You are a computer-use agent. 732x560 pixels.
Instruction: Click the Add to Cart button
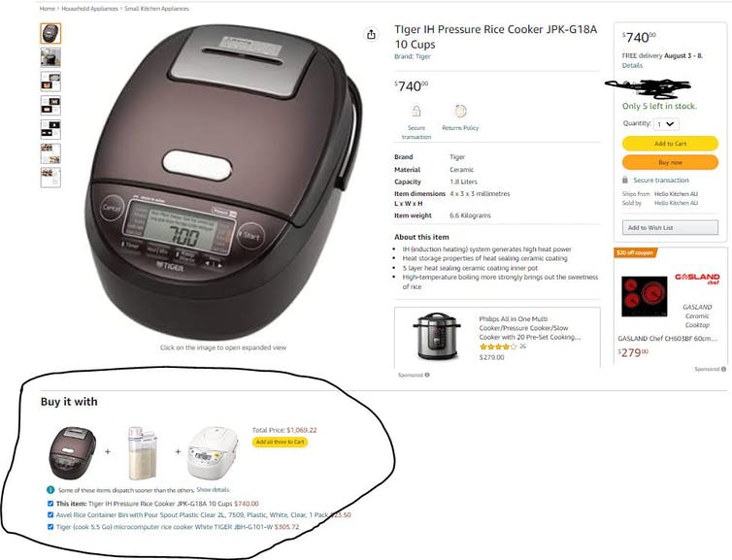pyautogui.click(x=670, y=144)
